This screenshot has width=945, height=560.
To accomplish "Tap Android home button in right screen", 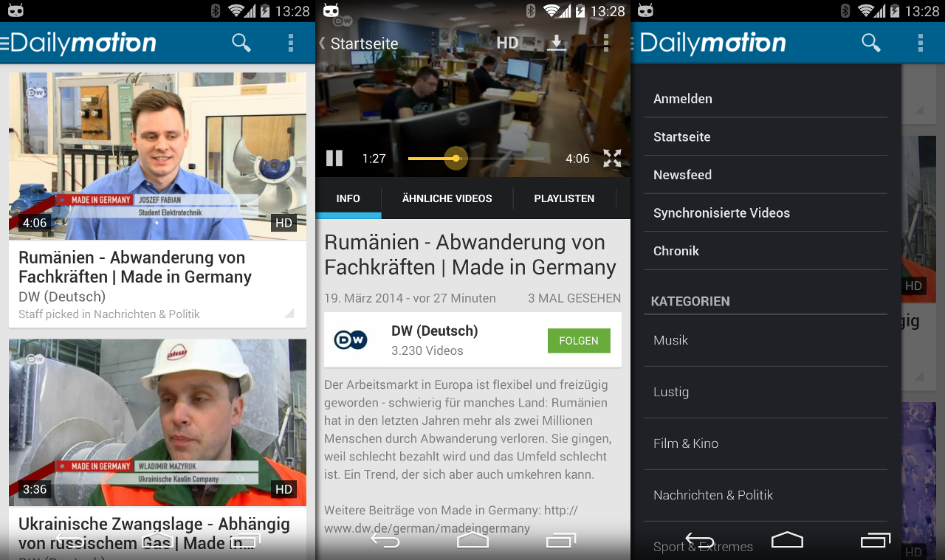I will tap(787, 541).
